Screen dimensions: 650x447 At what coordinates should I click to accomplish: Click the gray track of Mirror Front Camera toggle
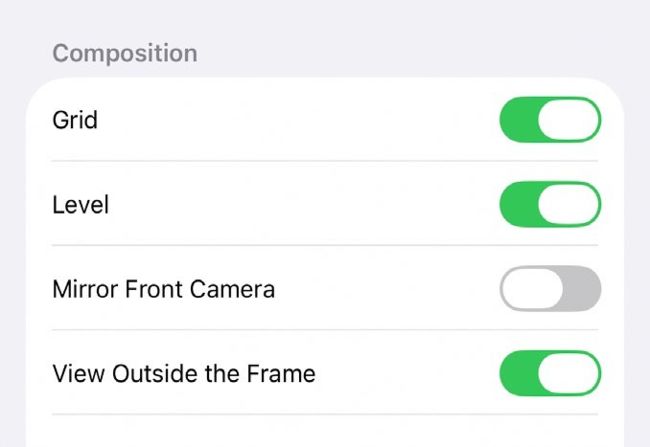tap(582, 289)
